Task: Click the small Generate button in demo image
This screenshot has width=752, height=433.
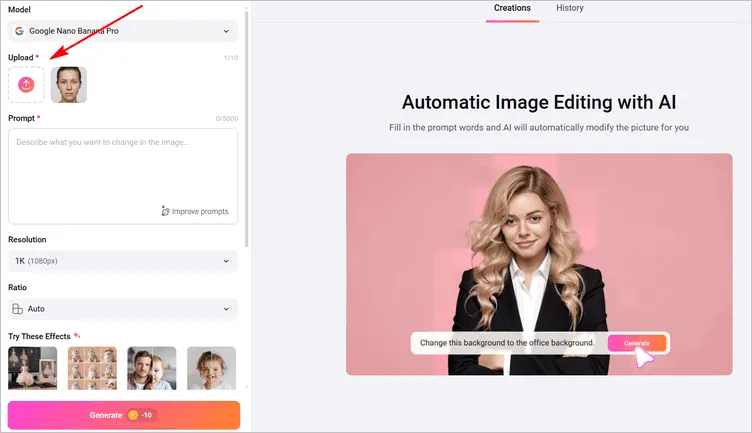Action: click(637, 343)
